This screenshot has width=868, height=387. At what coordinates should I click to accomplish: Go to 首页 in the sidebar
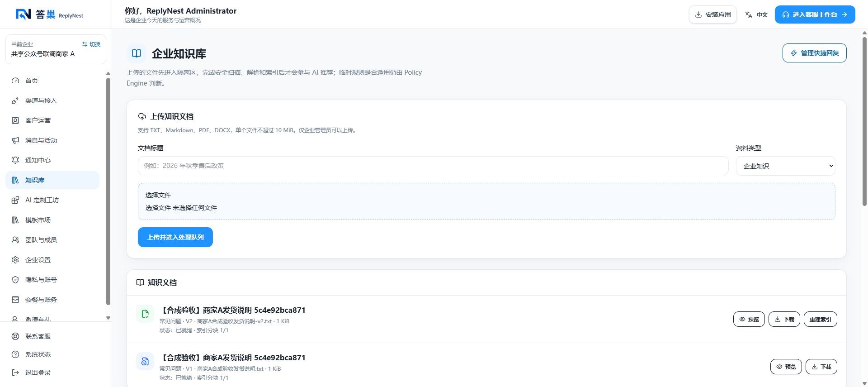pos(52,81)
